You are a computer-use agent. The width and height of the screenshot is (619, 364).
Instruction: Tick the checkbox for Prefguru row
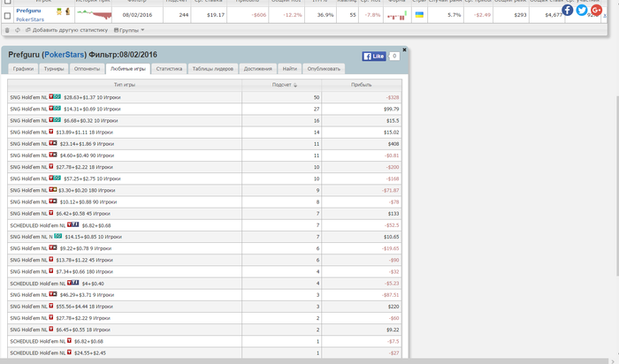(x=7, y=16)
